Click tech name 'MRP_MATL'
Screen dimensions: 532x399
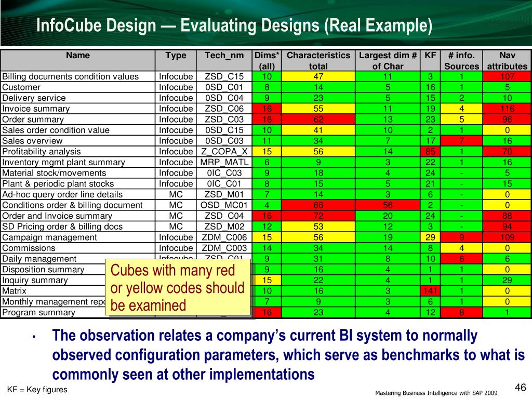pyautogui.click(x=224, y=163)
